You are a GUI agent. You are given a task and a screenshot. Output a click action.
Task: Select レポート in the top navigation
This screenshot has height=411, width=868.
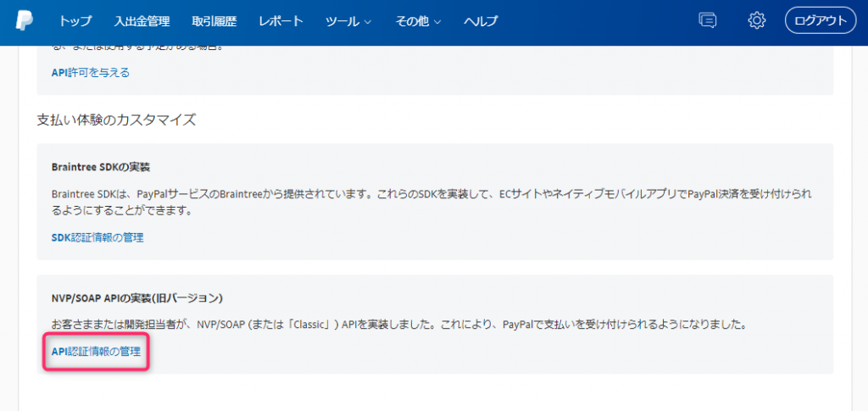[x=281, y=21]
